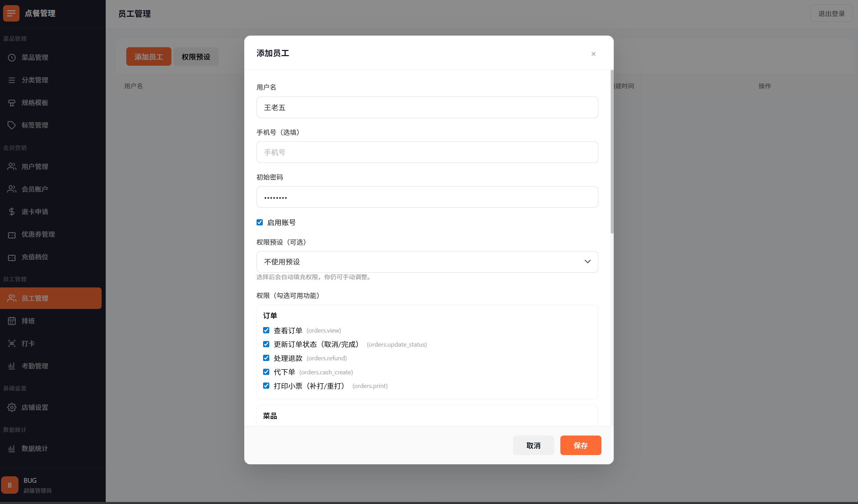The height and width of the screenshot is (504, 858).
Task: Click the tag icon beside 标签管理
Action: 12,125
